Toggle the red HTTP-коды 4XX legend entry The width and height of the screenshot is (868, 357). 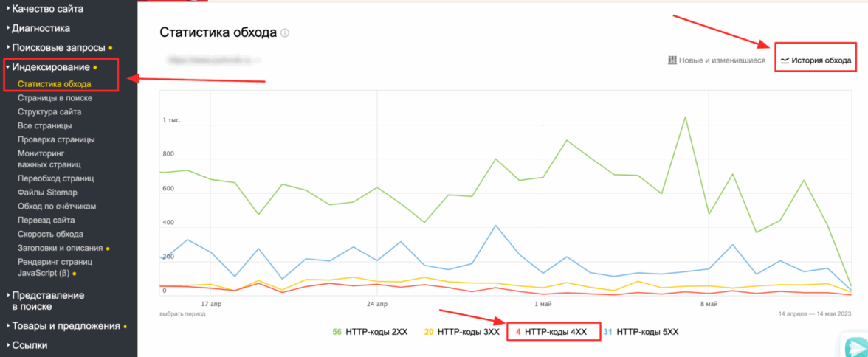(551, 332)
